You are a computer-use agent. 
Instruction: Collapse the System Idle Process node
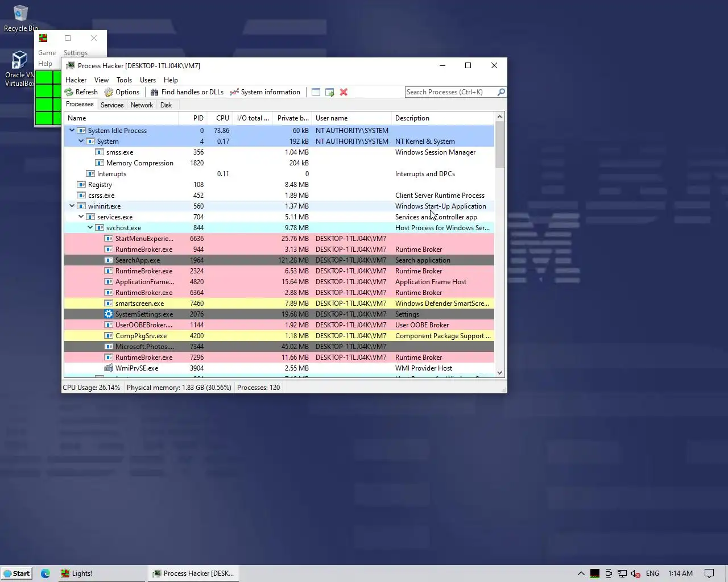pyautogui.click(x=72, y=130)
